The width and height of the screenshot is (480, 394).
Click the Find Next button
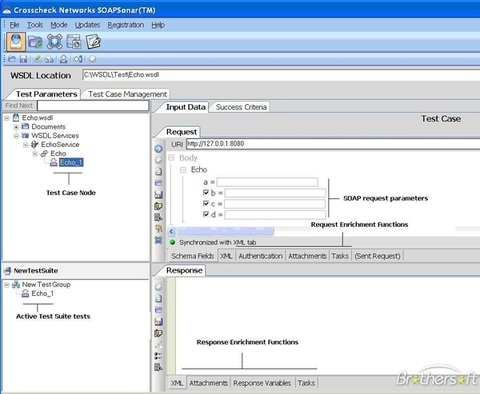[19, 106]
